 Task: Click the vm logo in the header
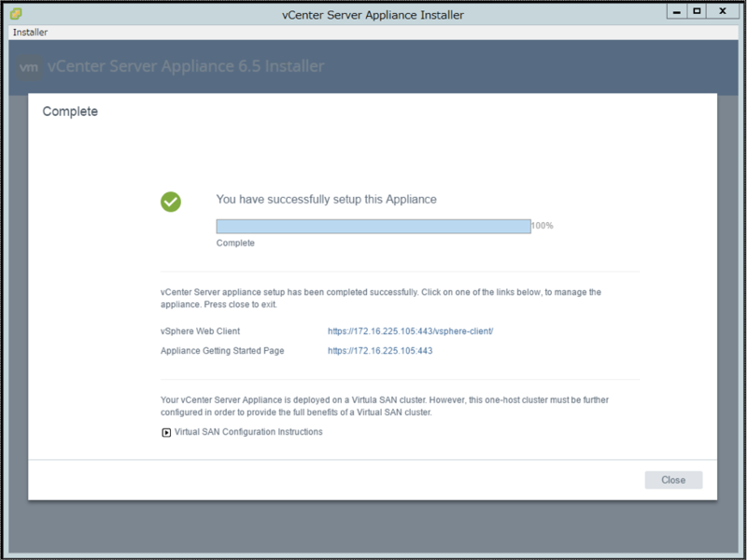(29, 67)
